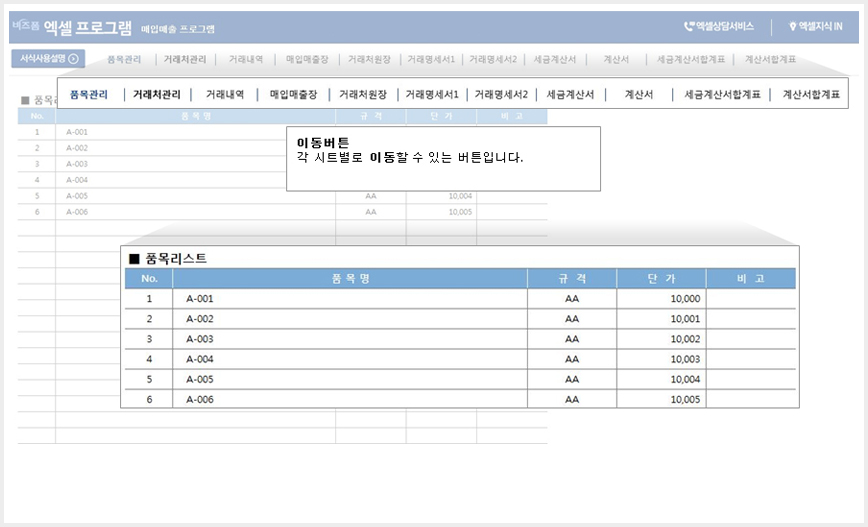Image resolution: width=868 pixels, height=527 pixels.
Task: Open the 엑셀지식IN link
Action: (816, 26)
